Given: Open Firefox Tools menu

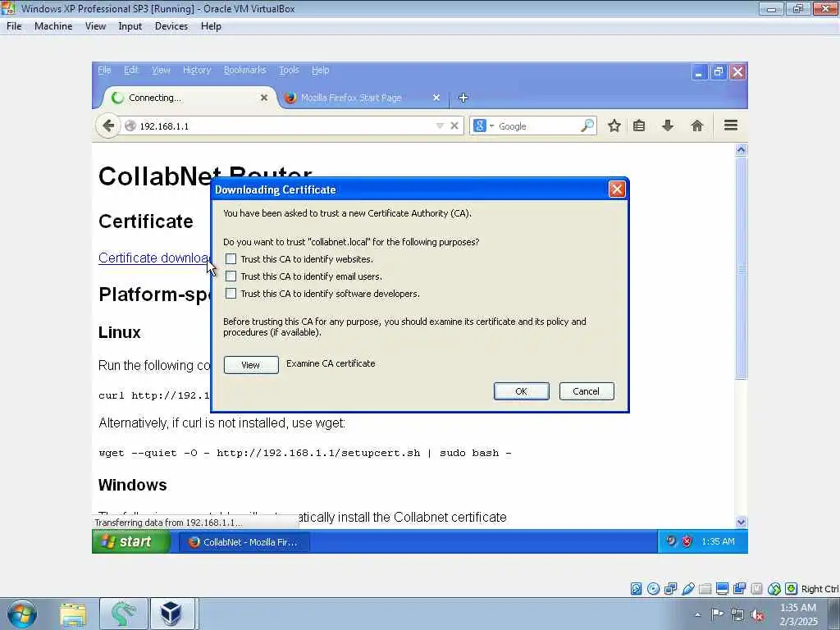Looking at the screenshot, I should click(289, 71).
